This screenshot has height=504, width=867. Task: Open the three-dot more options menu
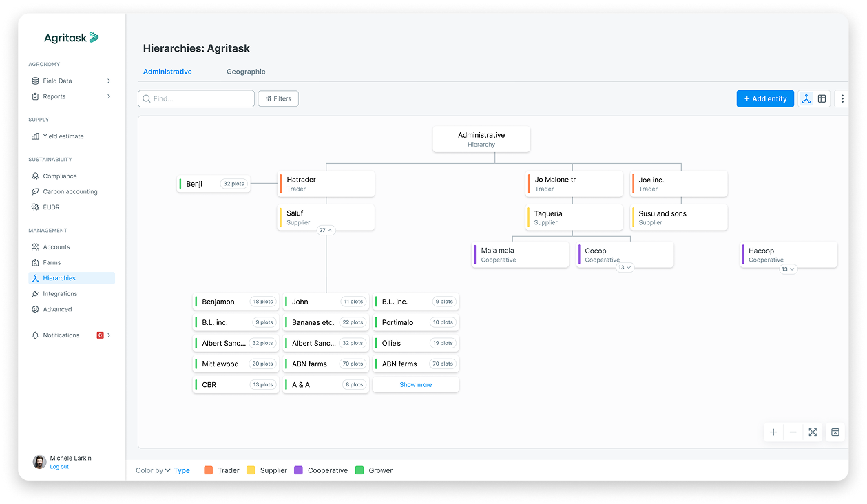(843, 98)
